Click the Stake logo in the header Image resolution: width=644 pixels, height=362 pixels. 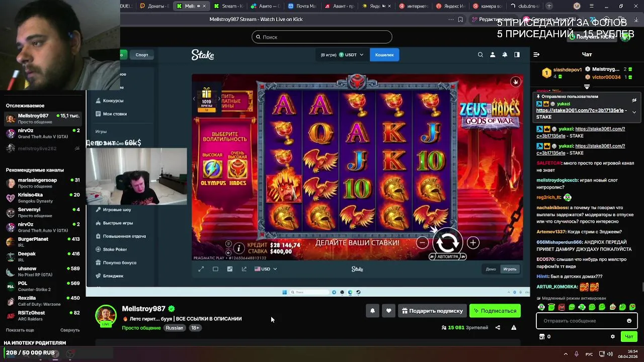coord(203,55)
